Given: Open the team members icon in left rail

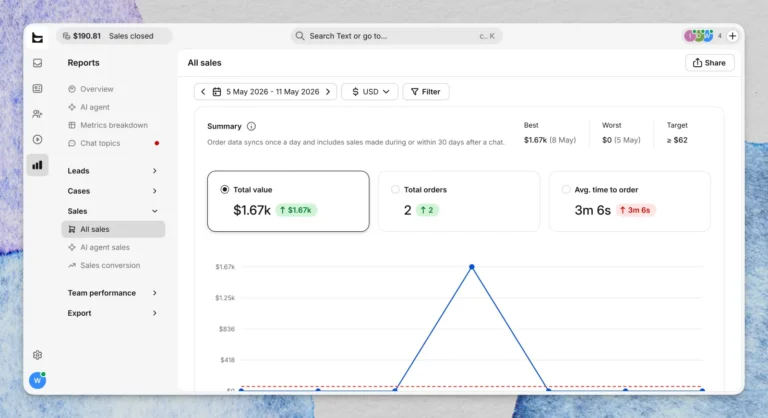Looking at the screenshot, I should pyautogui.click(x=37, y=114).
